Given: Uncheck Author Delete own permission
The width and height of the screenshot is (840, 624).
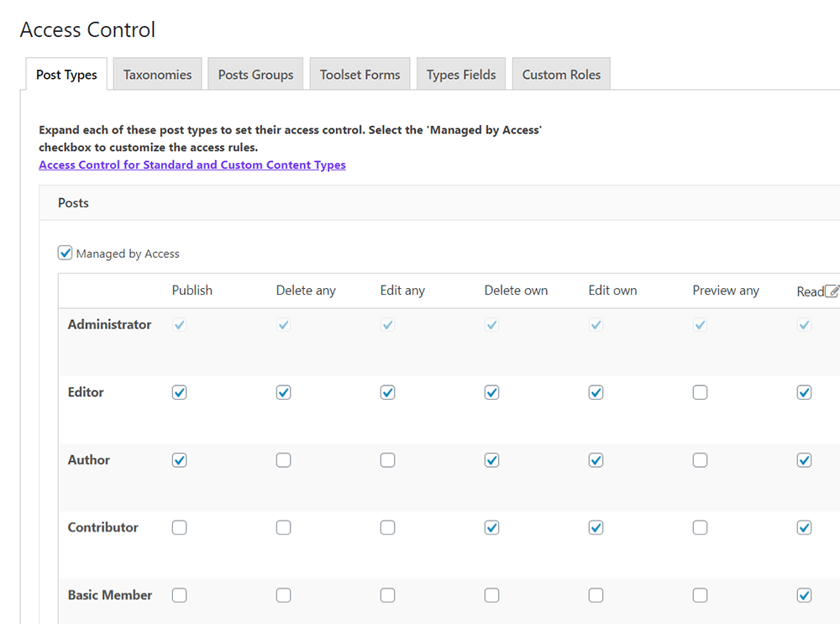Looking at the screenshot, I should tap(491, 460).
